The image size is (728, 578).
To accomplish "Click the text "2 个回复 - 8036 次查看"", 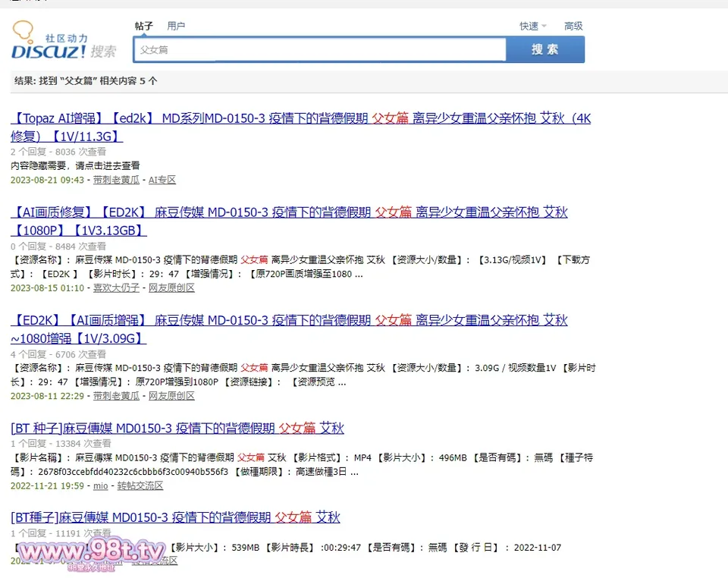I will point(58,152).
